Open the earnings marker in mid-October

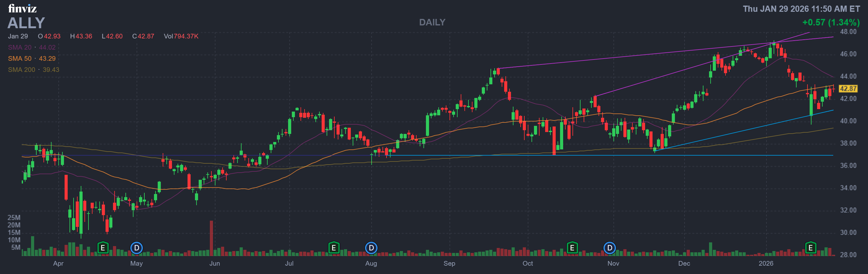tap(572, 248)
